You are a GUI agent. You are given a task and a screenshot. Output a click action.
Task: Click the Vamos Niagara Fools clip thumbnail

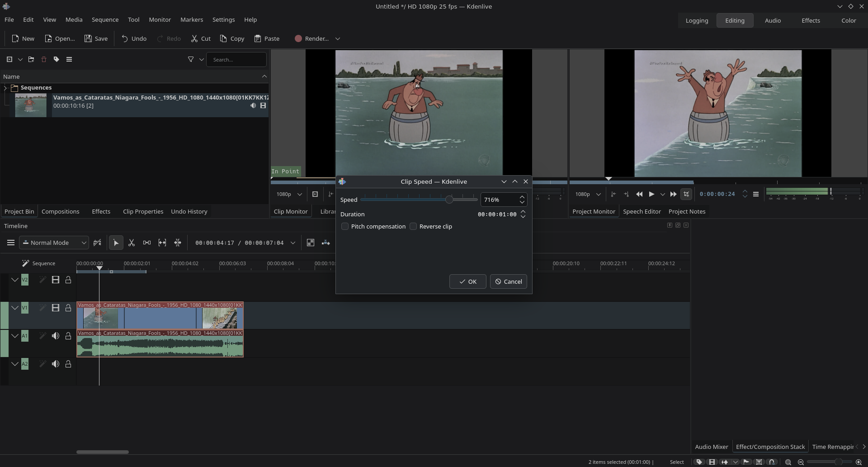(30, 105)
